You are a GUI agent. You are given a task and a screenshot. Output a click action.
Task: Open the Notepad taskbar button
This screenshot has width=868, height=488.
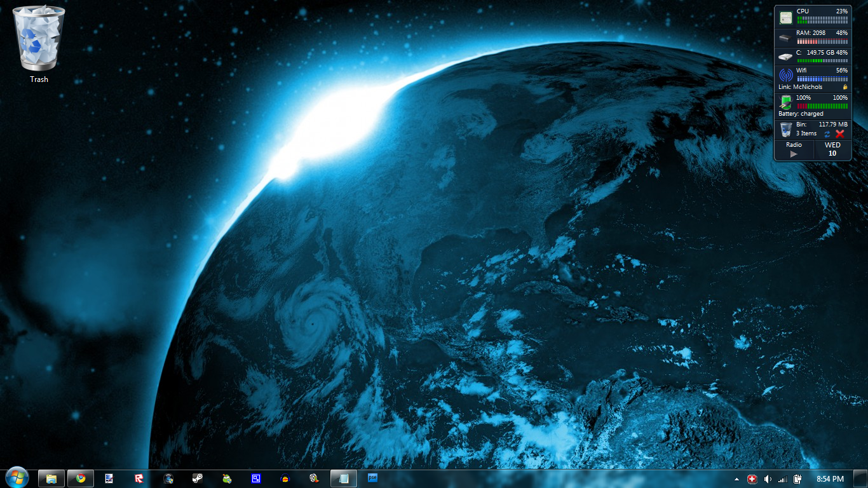click(344, 478)
